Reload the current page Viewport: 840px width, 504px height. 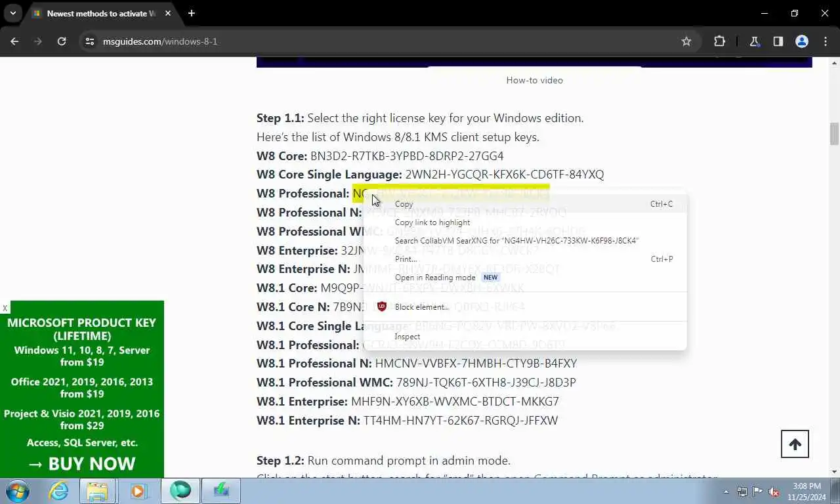pos(62,41)
